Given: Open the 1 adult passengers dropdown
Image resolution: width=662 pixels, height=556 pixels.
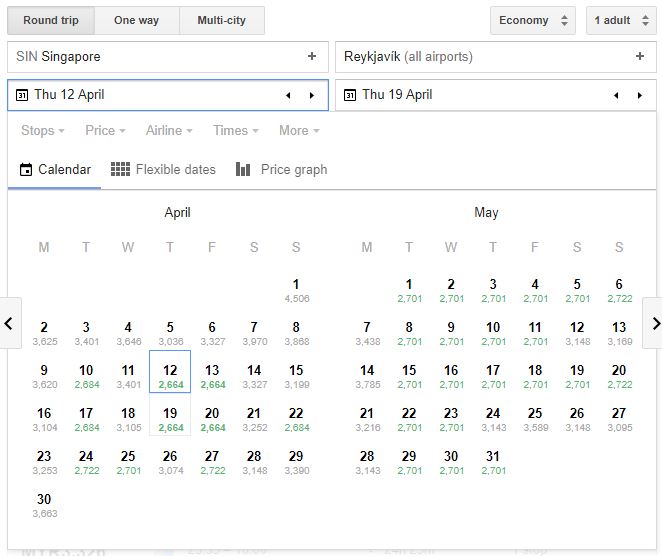Looking at the screenshot, I should 620,20.
